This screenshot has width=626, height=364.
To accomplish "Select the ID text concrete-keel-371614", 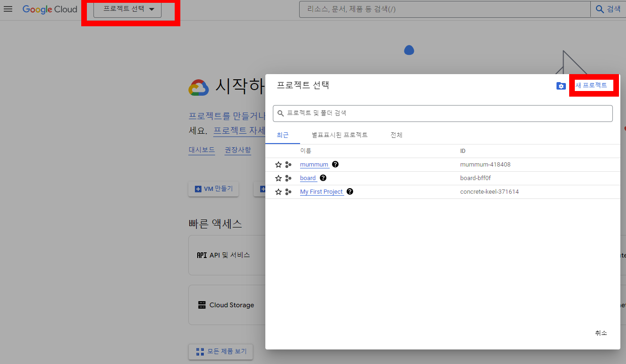I will (x=489, y=192).
